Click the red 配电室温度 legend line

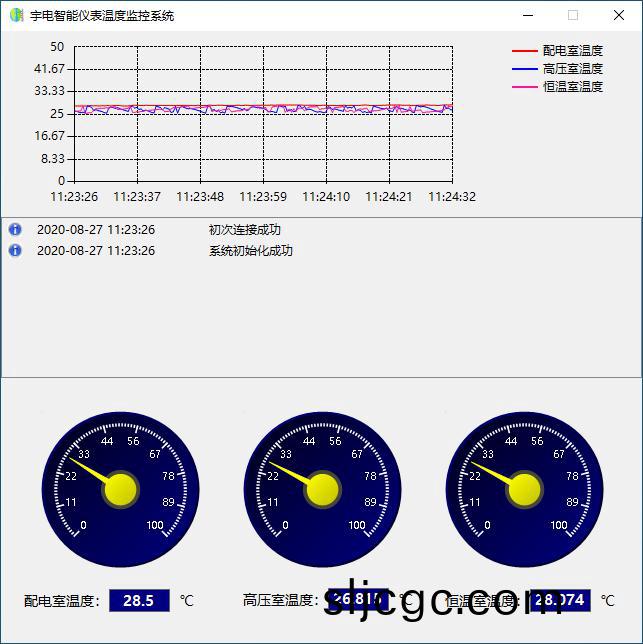tap(524, 51)
